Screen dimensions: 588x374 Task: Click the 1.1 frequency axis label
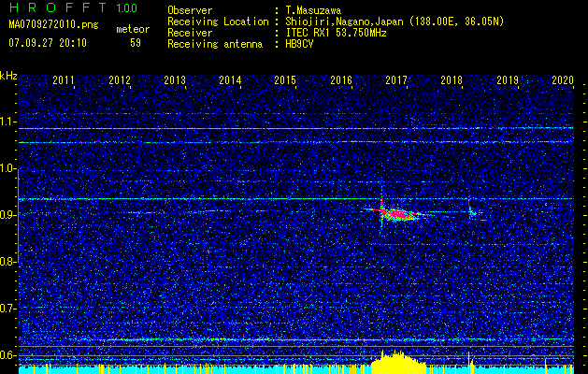(x=8, y=122)
